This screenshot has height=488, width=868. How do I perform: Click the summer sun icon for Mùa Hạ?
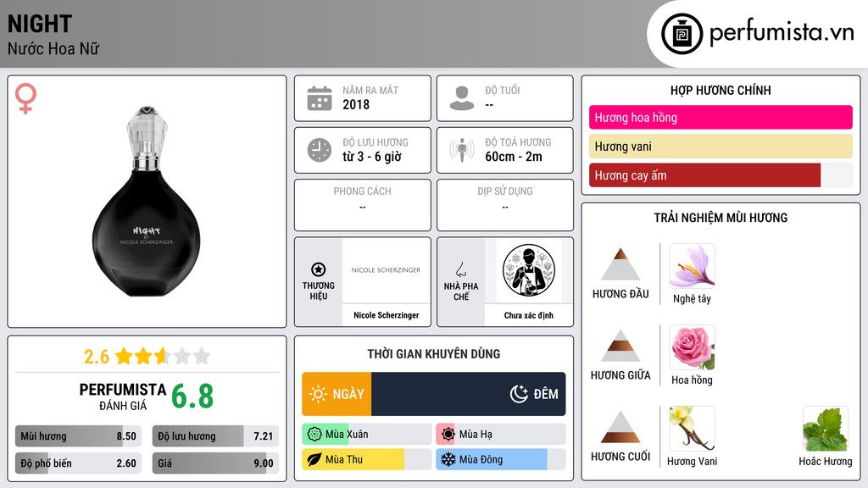(448, 435)
